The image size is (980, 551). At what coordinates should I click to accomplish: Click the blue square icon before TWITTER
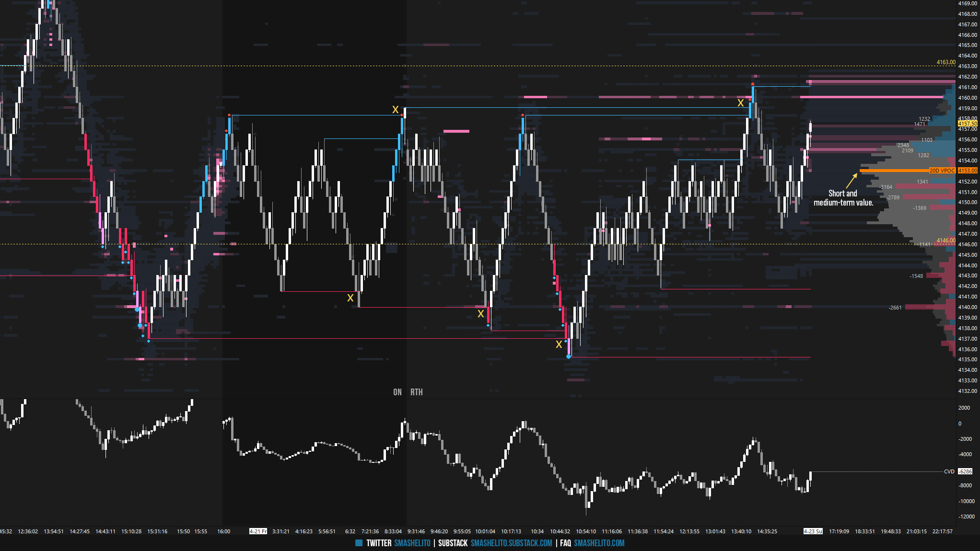[359, 543]
